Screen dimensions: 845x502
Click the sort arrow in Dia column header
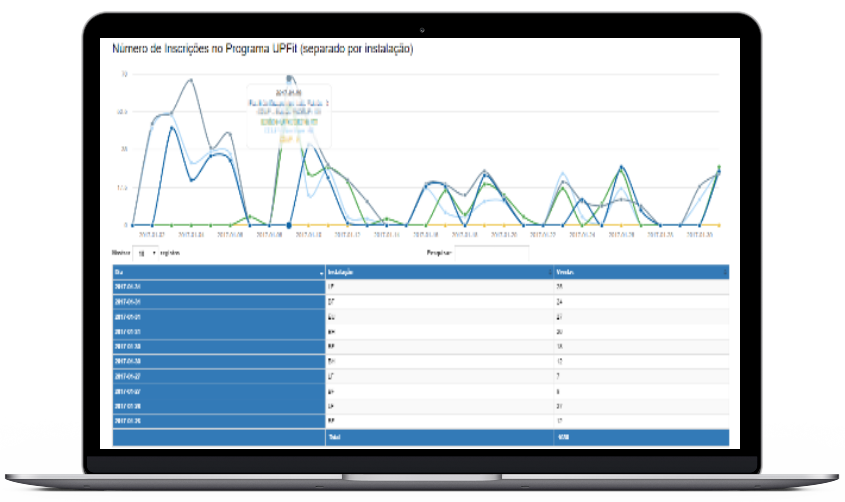coord(321,272)
